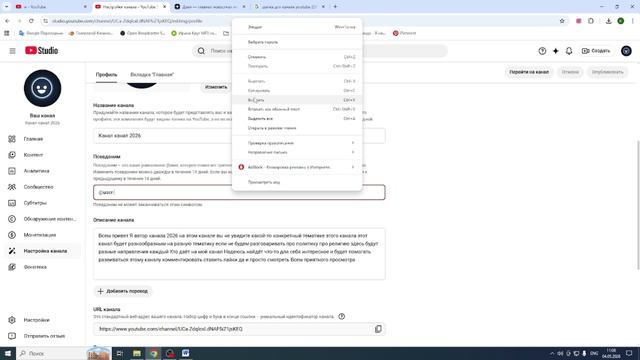Click into the channel description text area
The height and width of the screenshot is (360, 640).
click(x=239, y=254)
